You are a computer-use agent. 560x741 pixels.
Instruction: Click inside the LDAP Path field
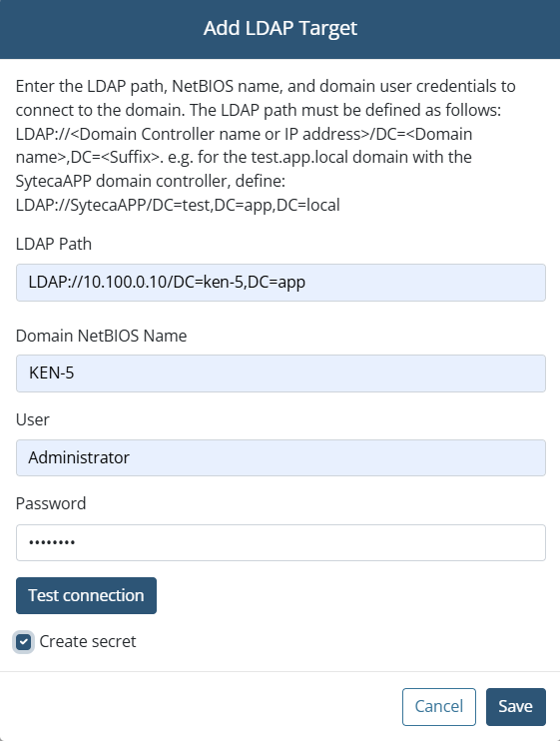(x=280, y=283)
